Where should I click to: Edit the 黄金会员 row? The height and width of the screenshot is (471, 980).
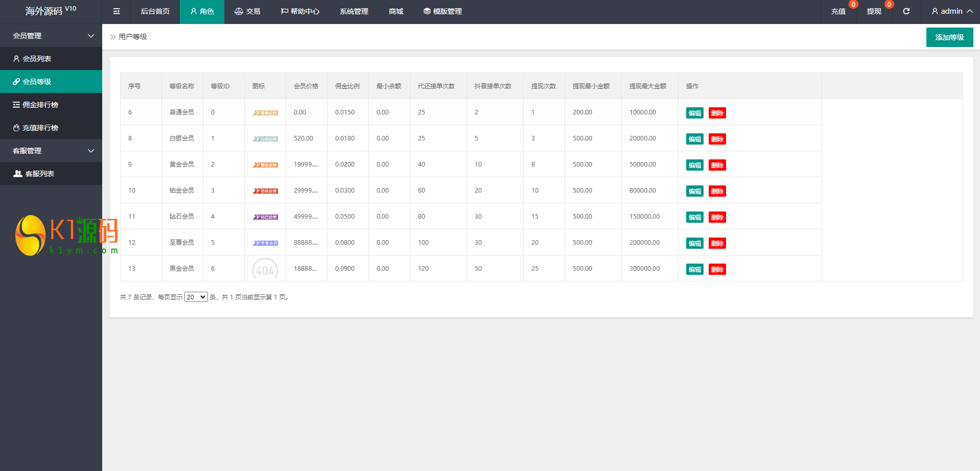(x=695, y=165)
